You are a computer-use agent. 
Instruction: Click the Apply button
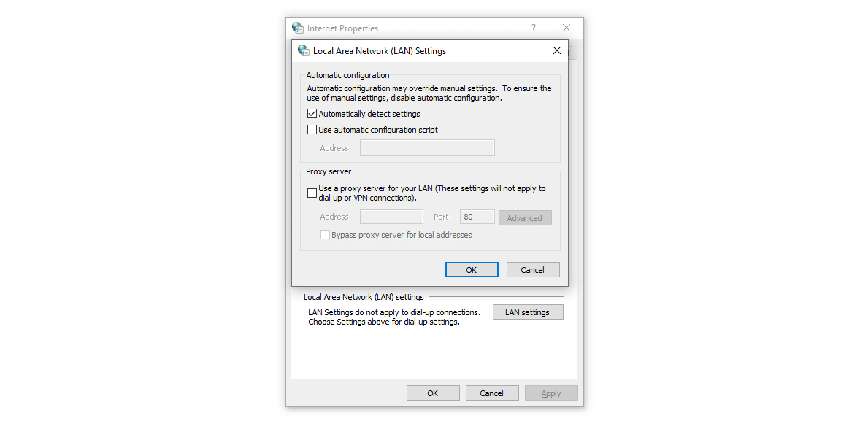point(551,393)
